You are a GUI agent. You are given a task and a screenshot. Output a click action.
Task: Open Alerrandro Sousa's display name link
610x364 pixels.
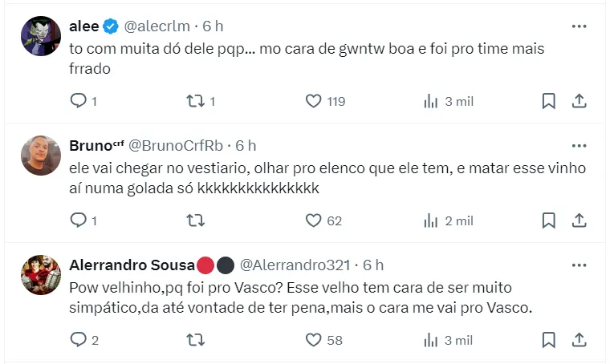click(132, 265)
